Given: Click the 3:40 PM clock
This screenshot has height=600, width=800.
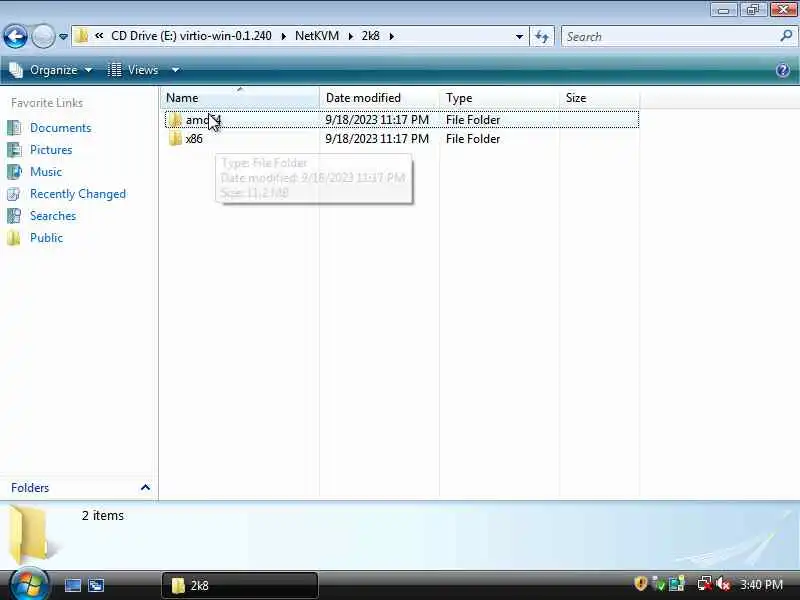Looking at the screenshot, I should pos(761,585).
